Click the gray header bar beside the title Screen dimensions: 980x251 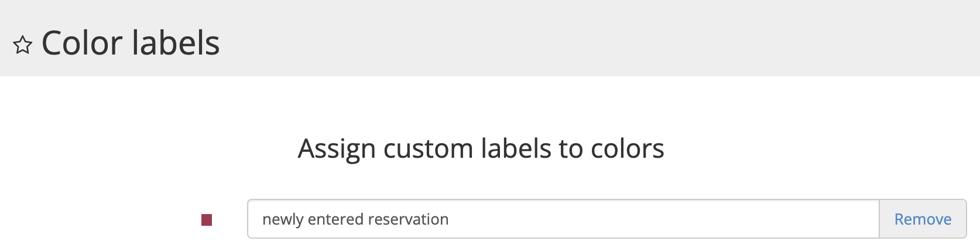585,39
